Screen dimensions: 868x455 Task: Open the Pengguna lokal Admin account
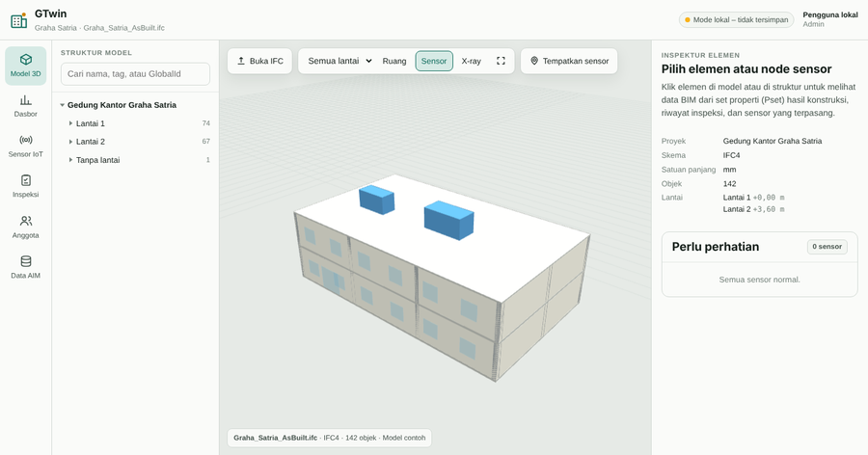pyautogui.click(x=829, y=19)
